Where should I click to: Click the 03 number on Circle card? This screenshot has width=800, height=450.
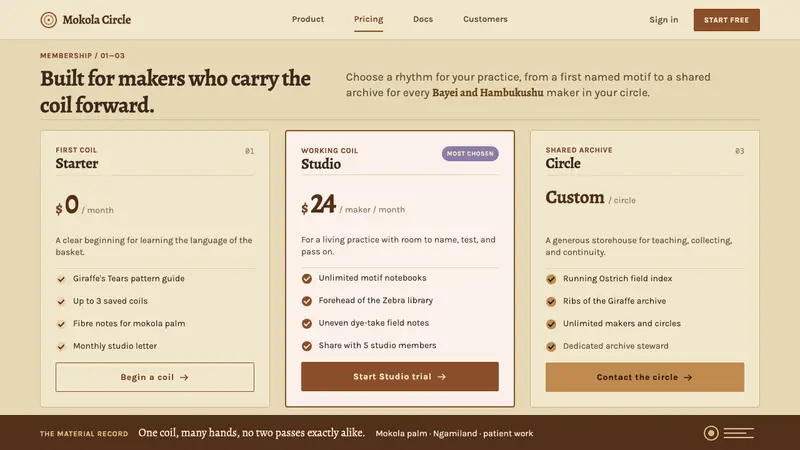[739, 151]
